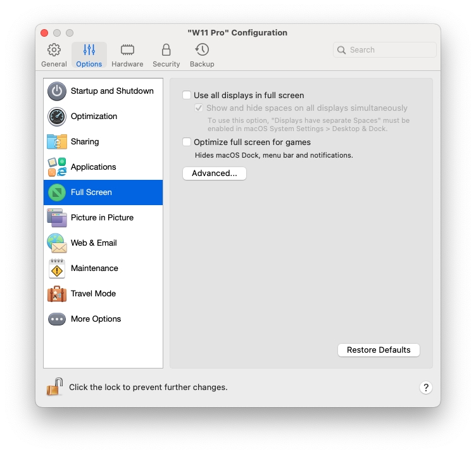Click the Search input field
Viewport: 476px width, 454px height.
point(389,50)
